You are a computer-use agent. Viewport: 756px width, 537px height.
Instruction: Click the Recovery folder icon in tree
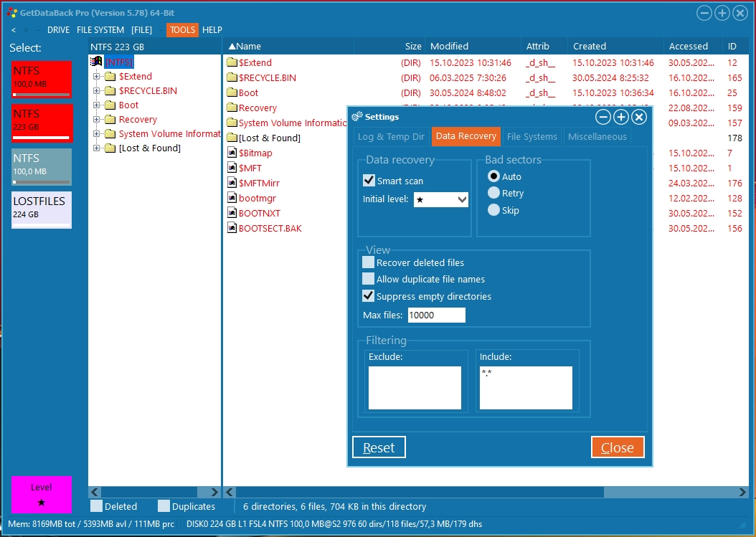pyautogui.click(x=110, y=120)
